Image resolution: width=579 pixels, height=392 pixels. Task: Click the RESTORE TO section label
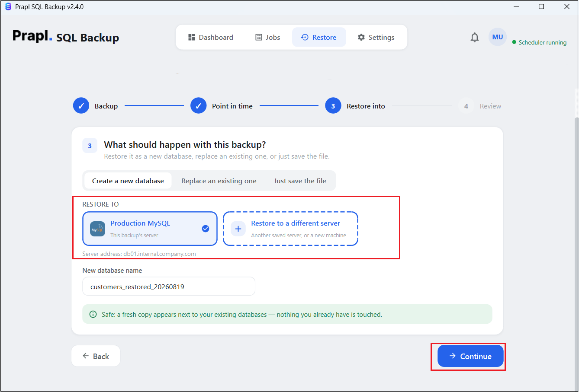pos(100,204)
